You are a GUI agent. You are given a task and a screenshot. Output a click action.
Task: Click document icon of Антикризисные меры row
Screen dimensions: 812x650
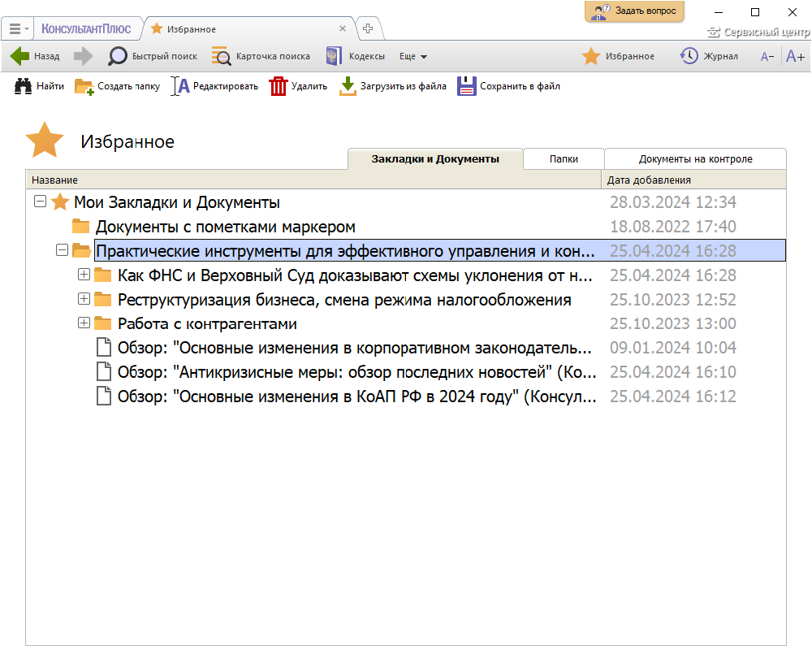pos(104,371)
